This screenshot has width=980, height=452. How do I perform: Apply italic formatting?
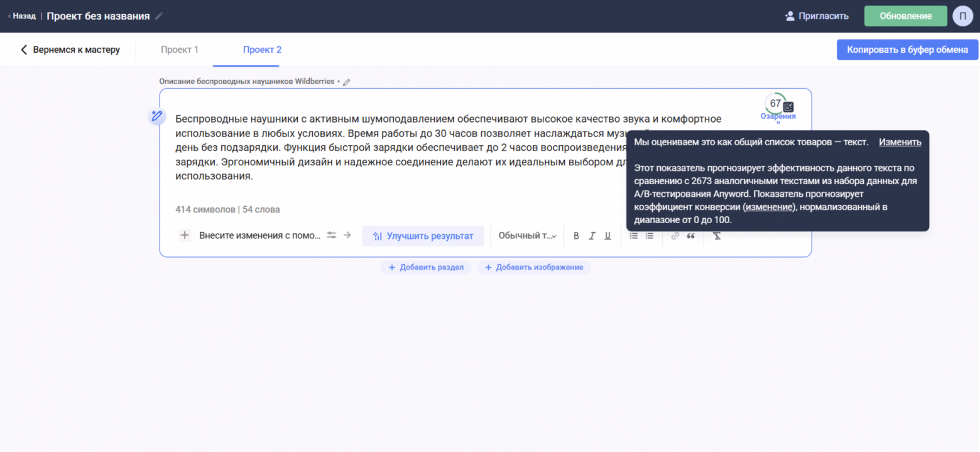pos(592,235)
